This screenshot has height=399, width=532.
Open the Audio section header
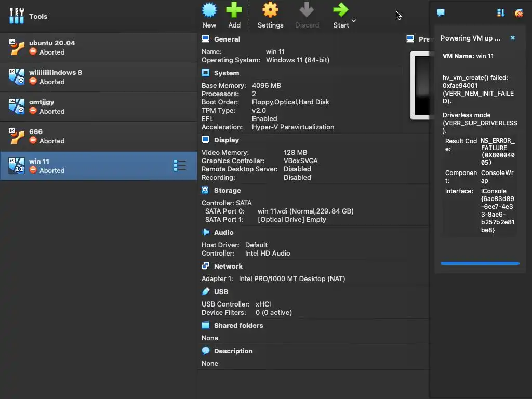pyautogui.click(x=223, y=232)
